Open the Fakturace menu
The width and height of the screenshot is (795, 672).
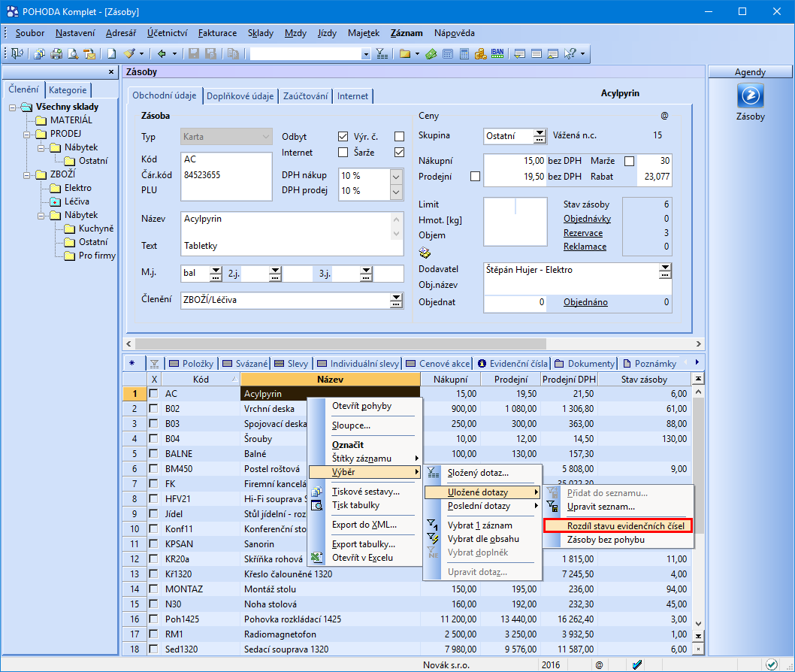[x=217, y=33]
